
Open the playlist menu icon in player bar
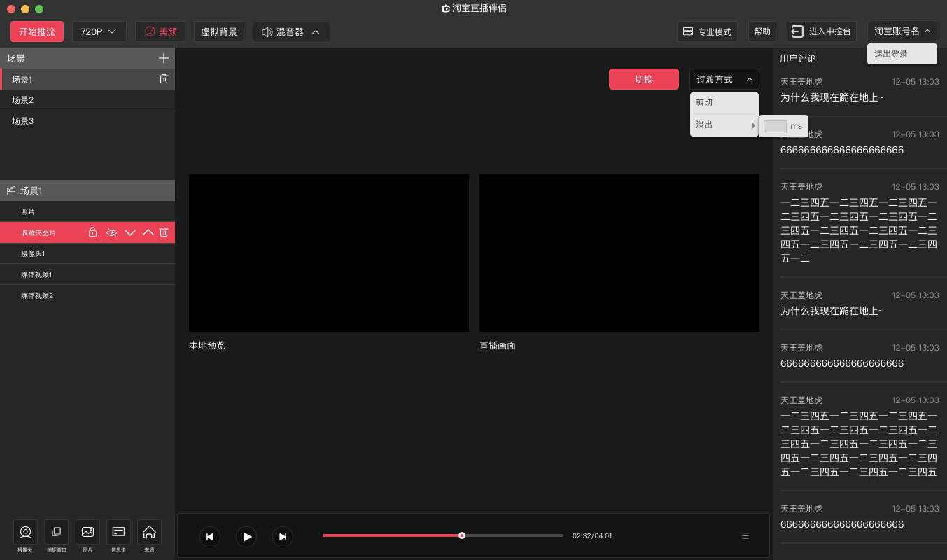[x=745, y=536]
